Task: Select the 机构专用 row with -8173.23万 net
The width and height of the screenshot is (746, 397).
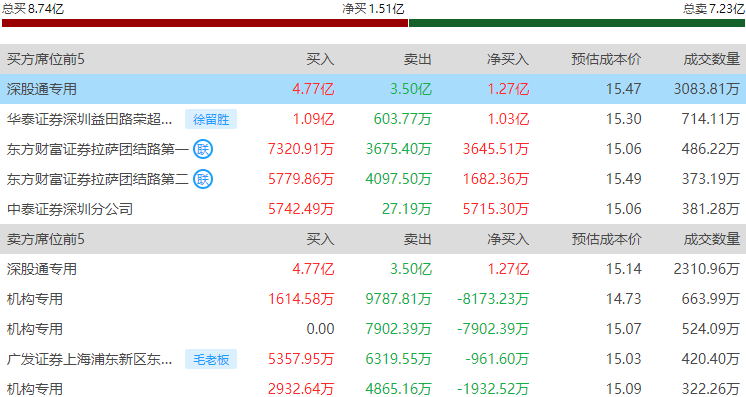Action: click(373, 299)
